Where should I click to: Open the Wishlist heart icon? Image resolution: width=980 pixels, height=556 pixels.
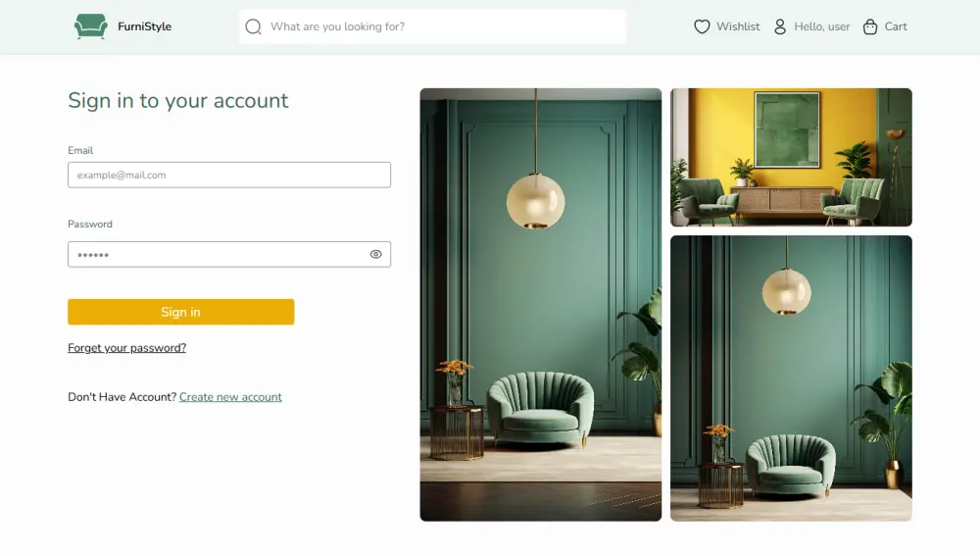(702, 26)
